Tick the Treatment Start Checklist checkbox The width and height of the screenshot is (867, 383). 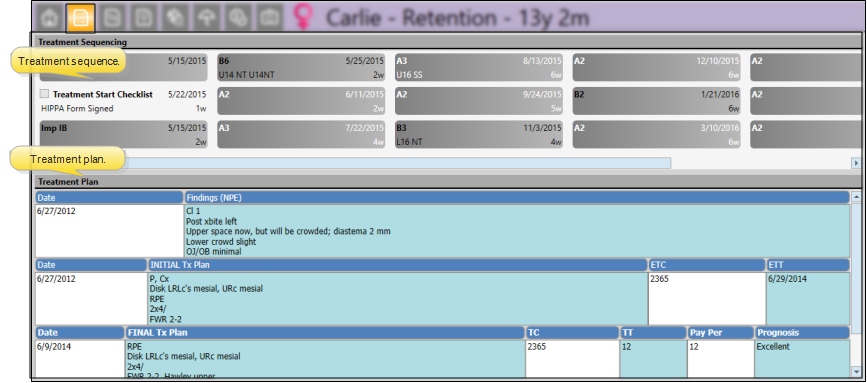(x=45, y=95)
